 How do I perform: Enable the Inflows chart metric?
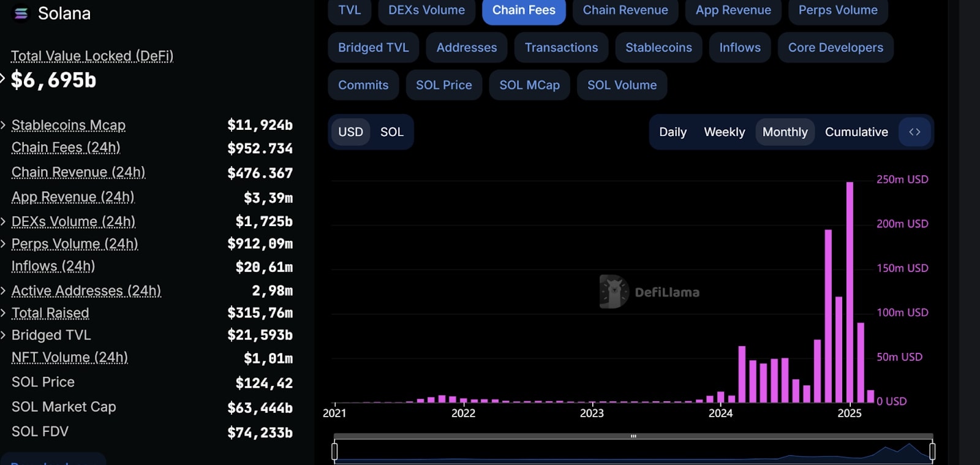tap(740, 48)
